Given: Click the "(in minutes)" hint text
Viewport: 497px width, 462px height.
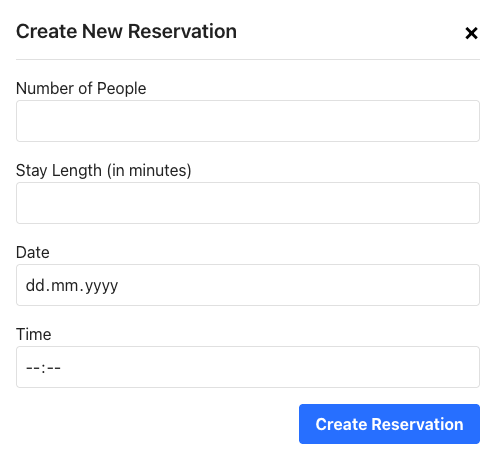Looking at the screenshot, I should pyautogui.click(x=149, y=171).
